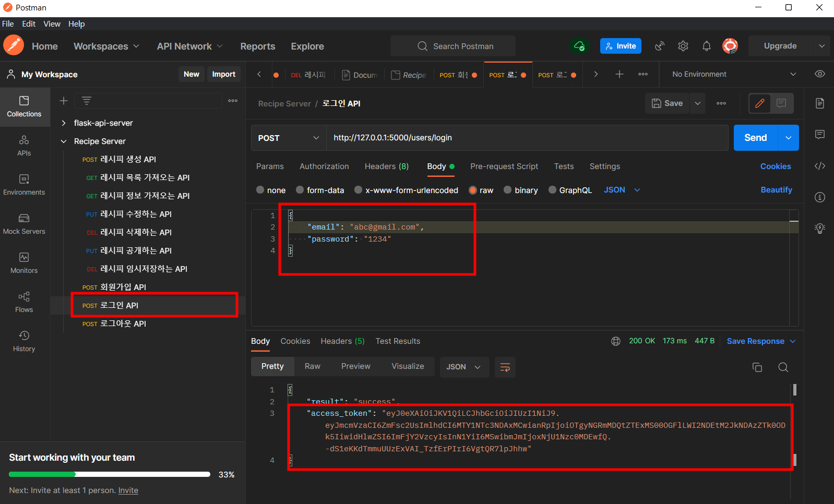Switch to comment mode icon next to pencil
The height and width of the screenshot is (504, 834).
(781, 103)
